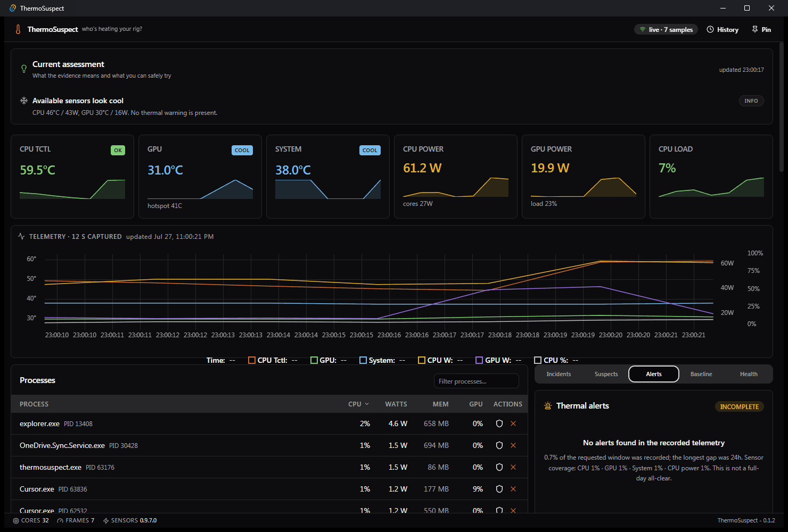The width and height of the screenshot is (788, 532).
Task: Click shield icon for OneDrive.Sync.Service.exe
Action: tap(499, 445)
